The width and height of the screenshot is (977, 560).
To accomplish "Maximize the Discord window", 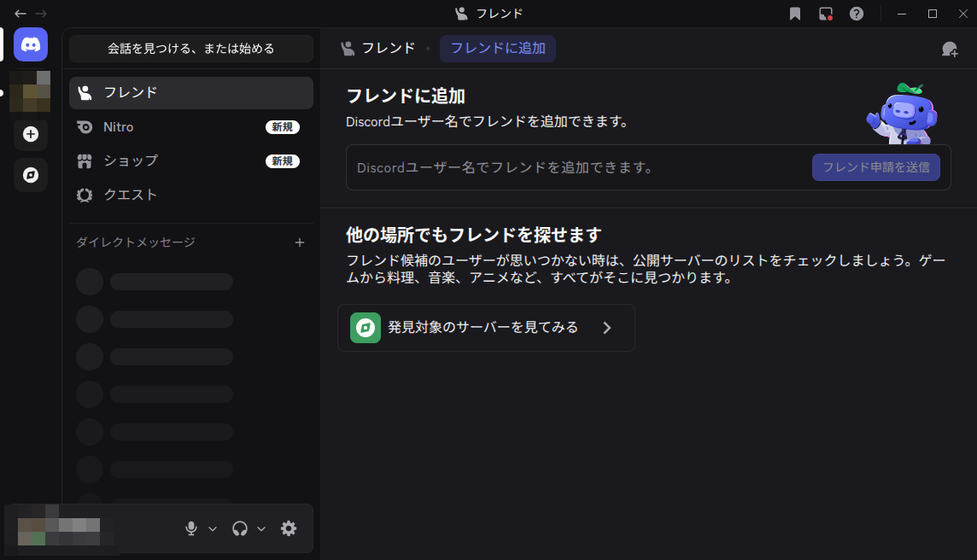I will [x=932, y=14].
